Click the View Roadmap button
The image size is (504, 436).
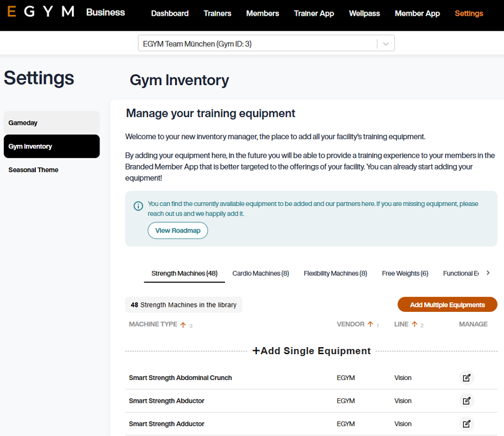pyautogui.click(x=178, y=230)
